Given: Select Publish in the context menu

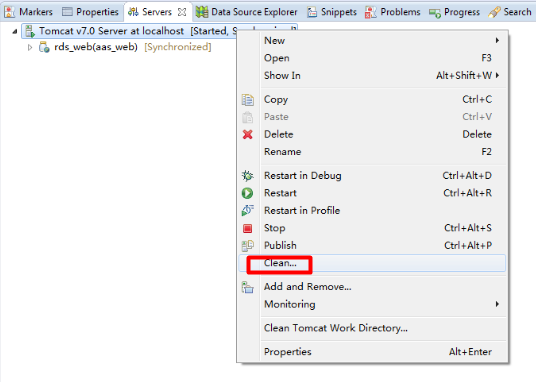Looking at the screenshot, I should 372,246.
